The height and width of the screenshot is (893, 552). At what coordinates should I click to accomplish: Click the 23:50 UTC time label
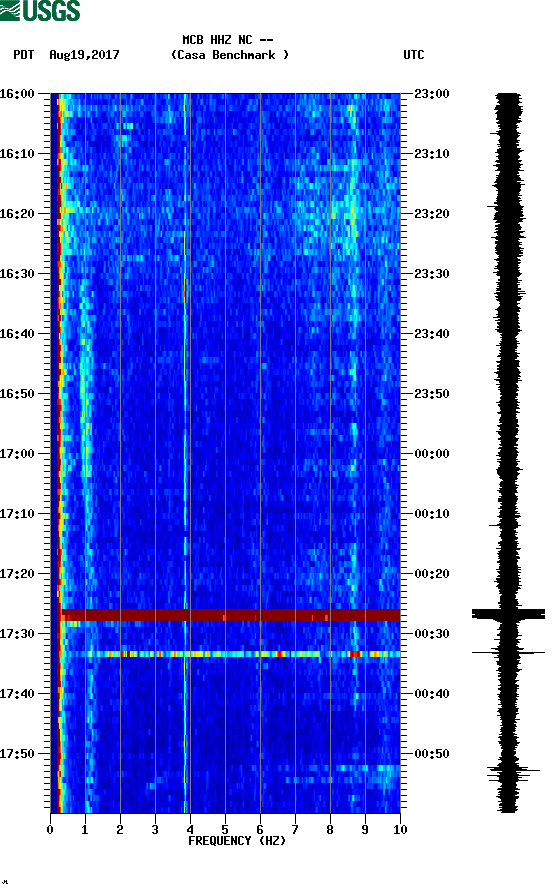pyautogui.click(x=432, y=394)
